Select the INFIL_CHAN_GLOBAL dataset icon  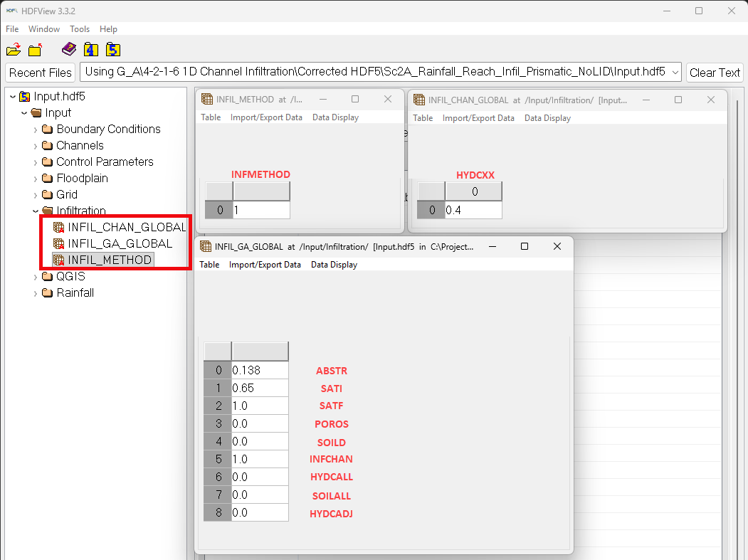[59, 227]
